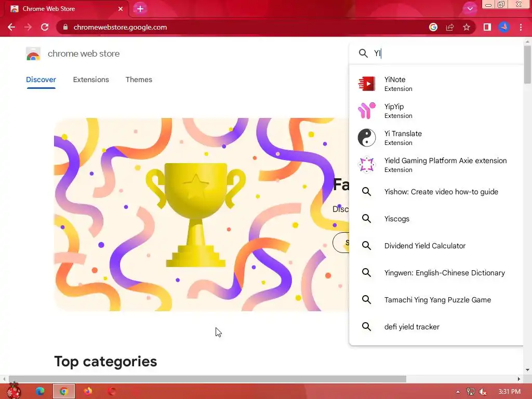Search for Yishow: Create video how-to guide
Screen dimensions: 532x399
coord(436,192)
